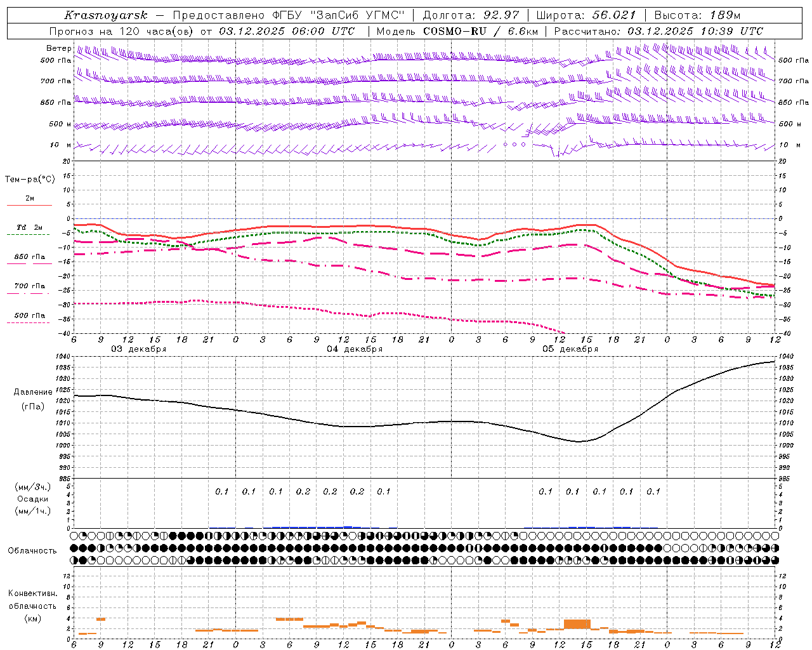Select the text "Предоставлено ФГБУ ЗапСиб УГМС"
The height and width of the screenshot is (650, 812).
(x=289, y=15)
